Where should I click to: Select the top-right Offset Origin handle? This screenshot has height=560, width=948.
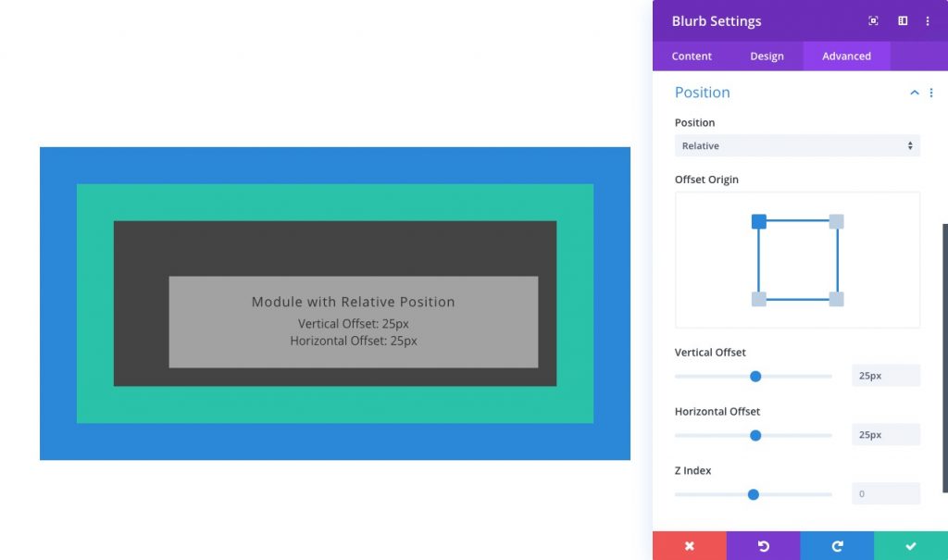(x=836, y=221)
